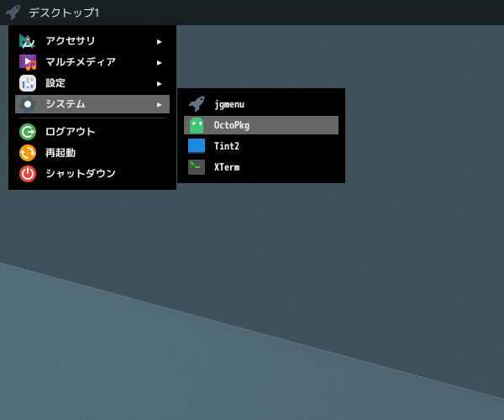Launch XTerm from the submenu
504x420 pixels.
(261, 167)
